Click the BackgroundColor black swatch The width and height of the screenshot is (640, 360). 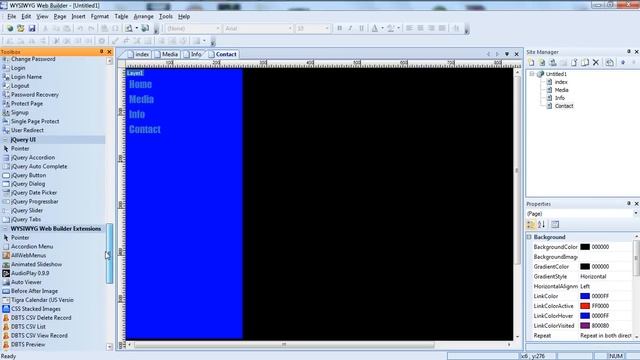pyautogui.click(x=585, y=247)
